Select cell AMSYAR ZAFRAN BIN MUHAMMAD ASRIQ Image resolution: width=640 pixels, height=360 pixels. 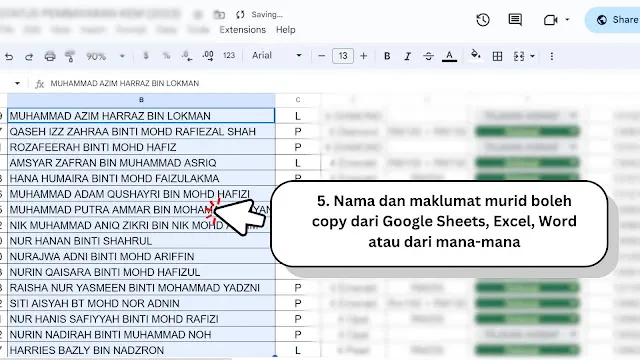[141, 163]
